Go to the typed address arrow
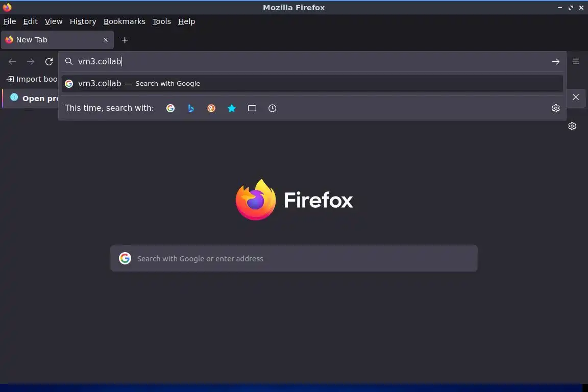 556,62
